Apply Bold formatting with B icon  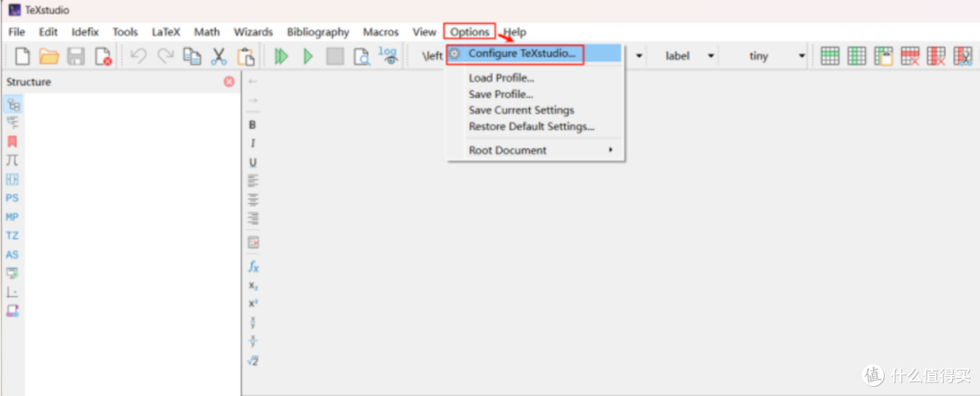252,125
